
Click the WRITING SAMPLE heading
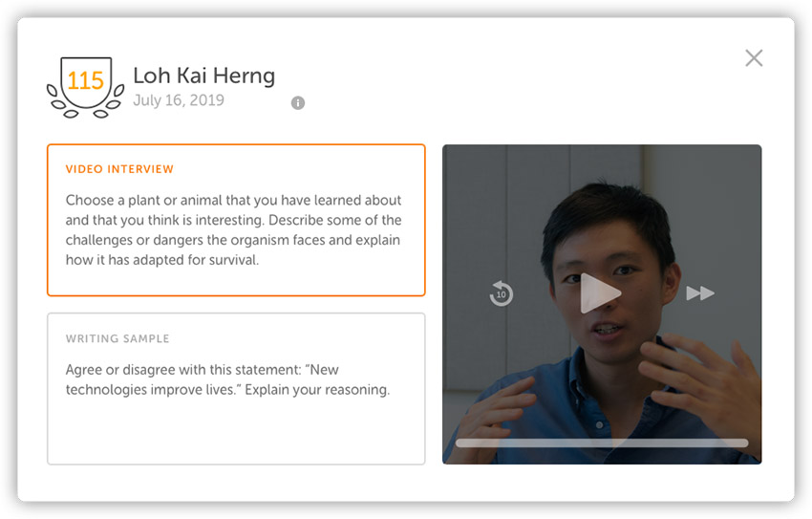tap(118, 338)
